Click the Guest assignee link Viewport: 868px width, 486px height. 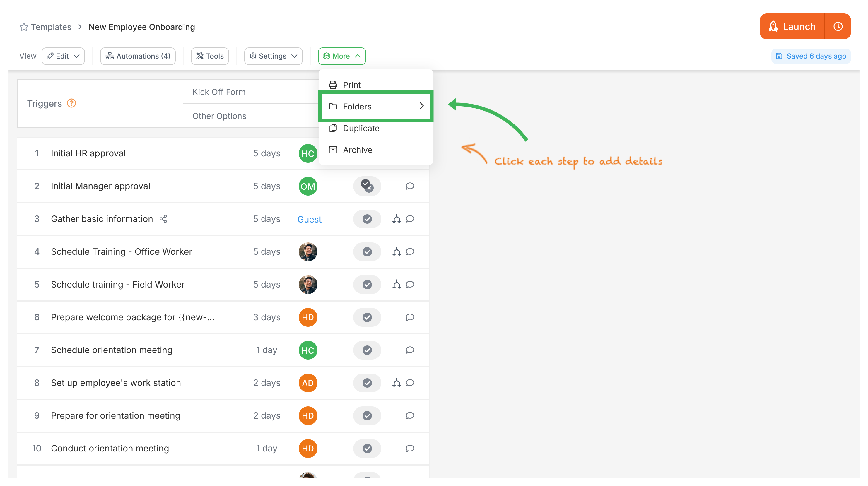click(309, 219)
